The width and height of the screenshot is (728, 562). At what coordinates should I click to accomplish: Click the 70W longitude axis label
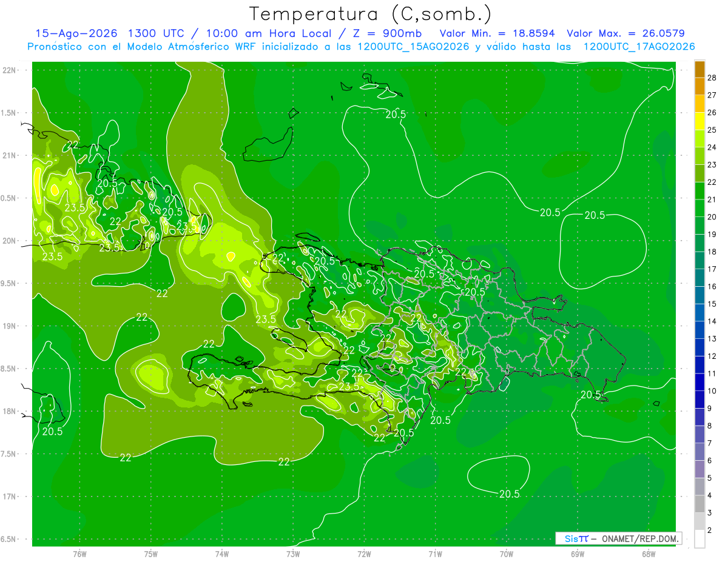point(507,554)
